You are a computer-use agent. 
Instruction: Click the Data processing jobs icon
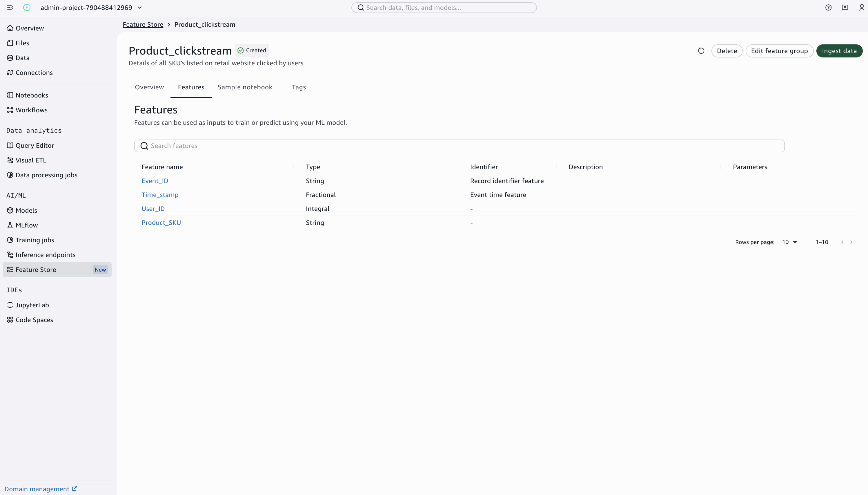click(10, 175)
